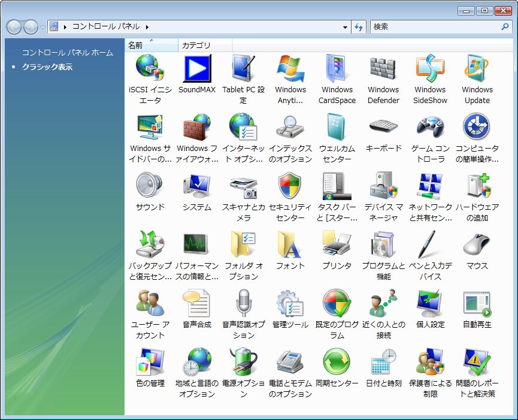The height and width of the screenshot is (420, 518).
Task: Open インデックスのオプション icon
Action: 290,127
